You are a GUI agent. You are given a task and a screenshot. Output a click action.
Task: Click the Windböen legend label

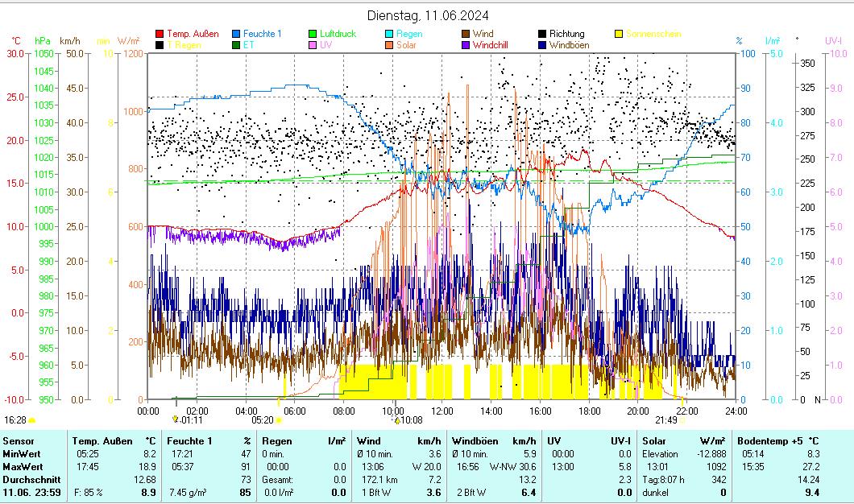(x=569, y=46)
